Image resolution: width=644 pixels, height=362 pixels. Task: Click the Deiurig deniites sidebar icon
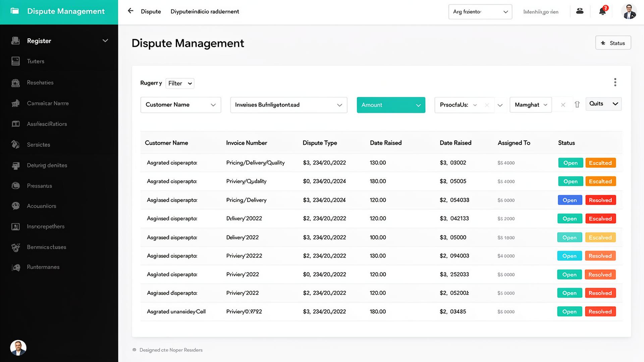point(15,166)
